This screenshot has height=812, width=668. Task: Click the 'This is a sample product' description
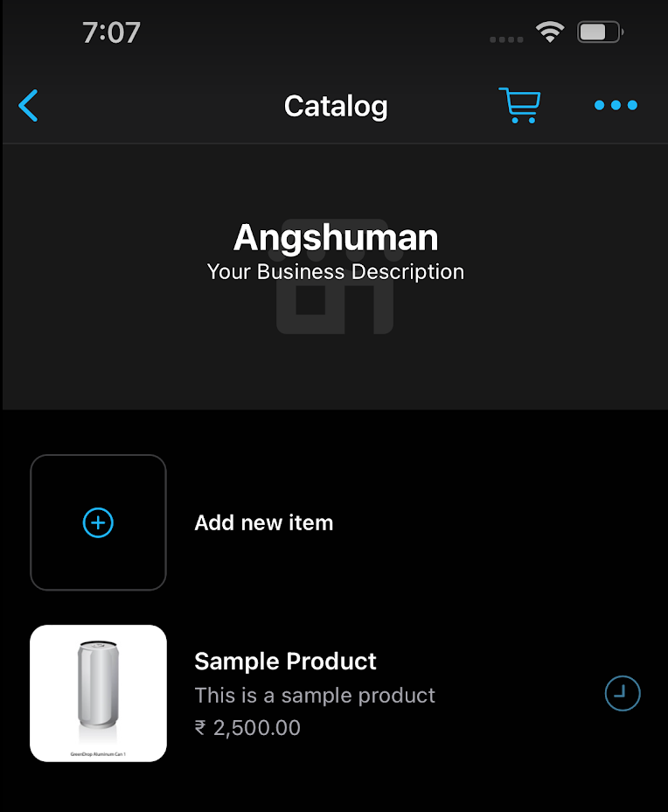(315, 696)
